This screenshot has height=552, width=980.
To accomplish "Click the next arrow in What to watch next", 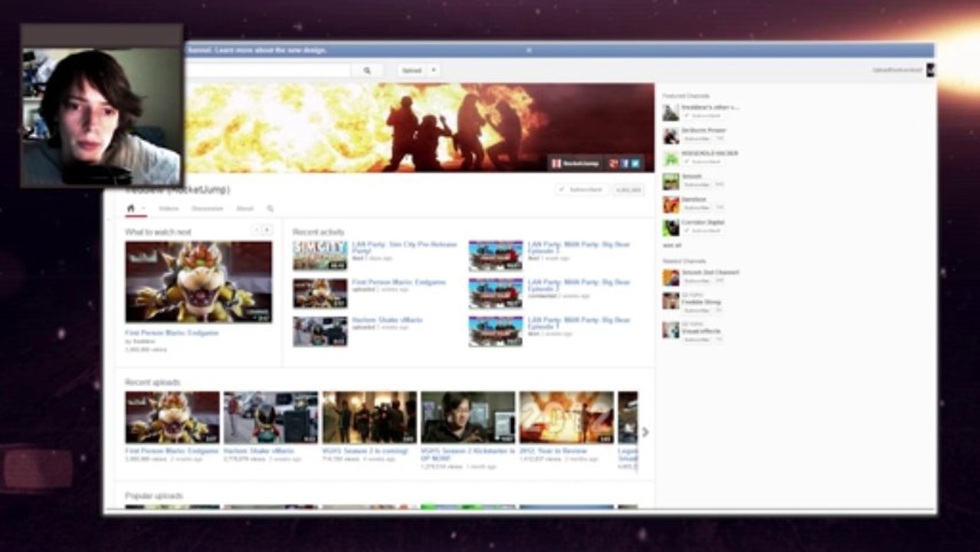I will click(x=267, y=230).
